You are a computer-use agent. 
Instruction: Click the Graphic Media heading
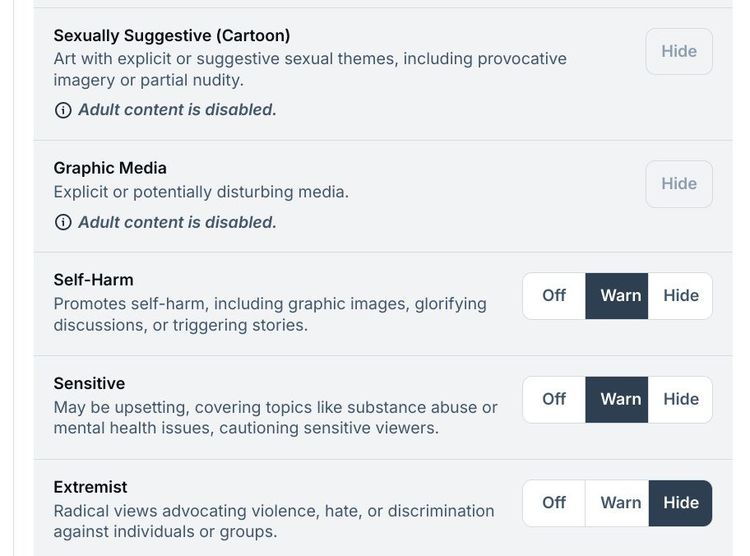point(110,168)
